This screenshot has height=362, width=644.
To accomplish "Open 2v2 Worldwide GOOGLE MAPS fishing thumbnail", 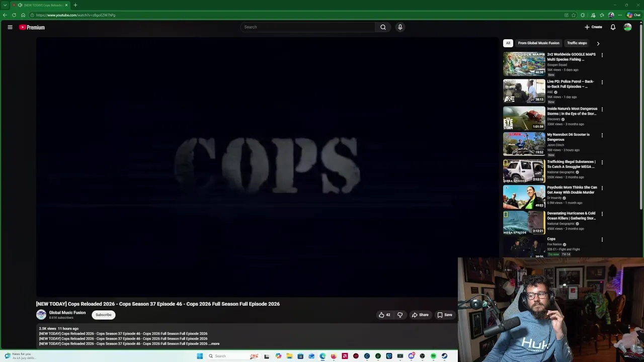I will click(524, 63).
